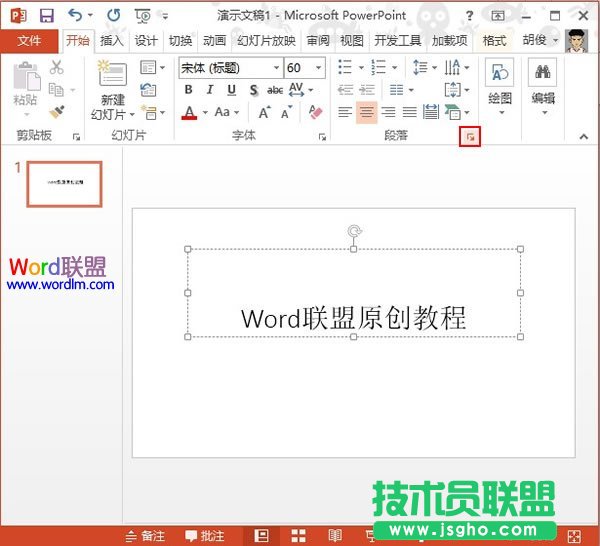Switch to the 设计 (Design) tab
The height and width of the screenshot is (546, 600).
[x=146, y=40]
